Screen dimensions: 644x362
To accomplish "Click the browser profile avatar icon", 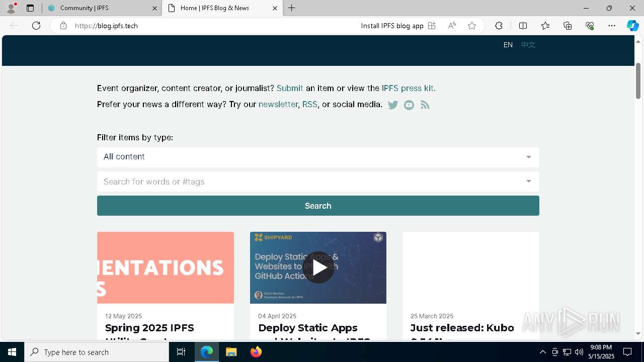I will click(x=11, y=8).
